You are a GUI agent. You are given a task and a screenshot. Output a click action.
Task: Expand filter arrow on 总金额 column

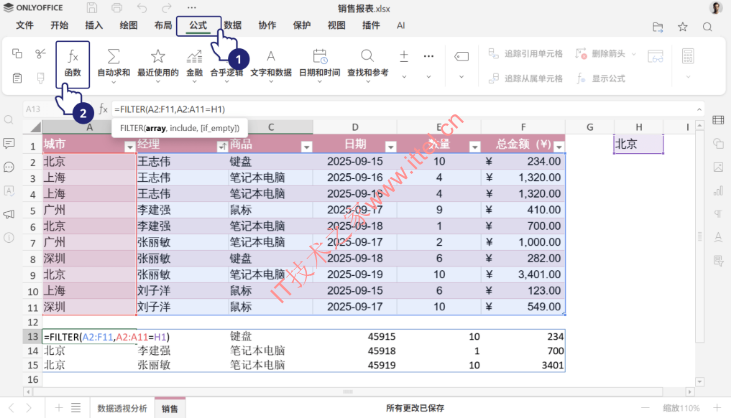pos(558,146)
